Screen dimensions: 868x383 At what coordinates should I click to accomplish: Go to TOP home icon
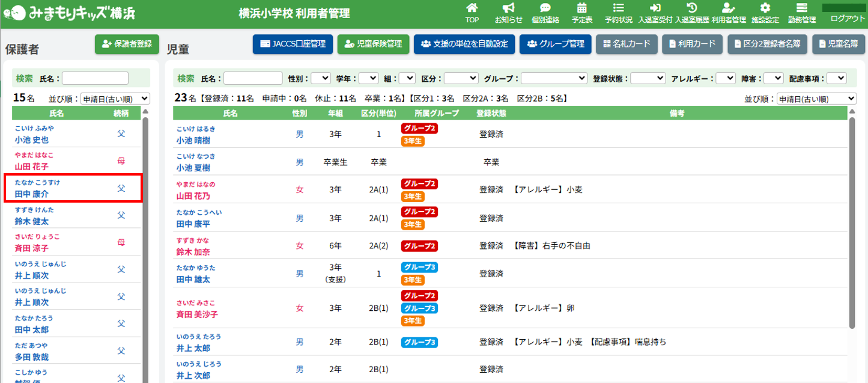click(x=472, y=8)
